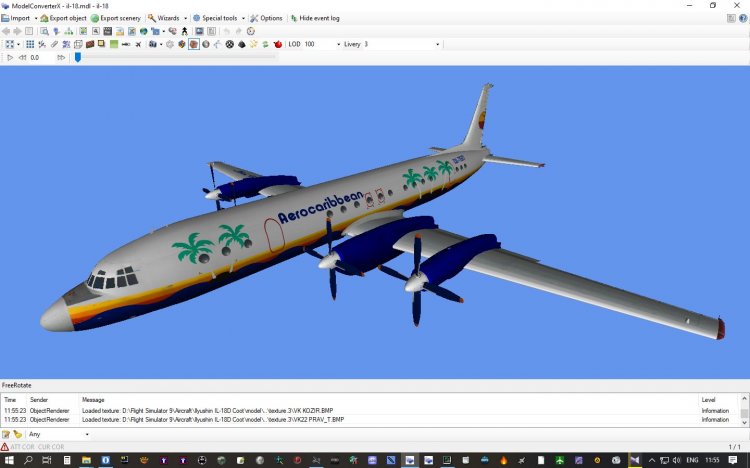Click the red warning triangle status icon
Screen dimensions: 750x468
(x=5, y=447)
